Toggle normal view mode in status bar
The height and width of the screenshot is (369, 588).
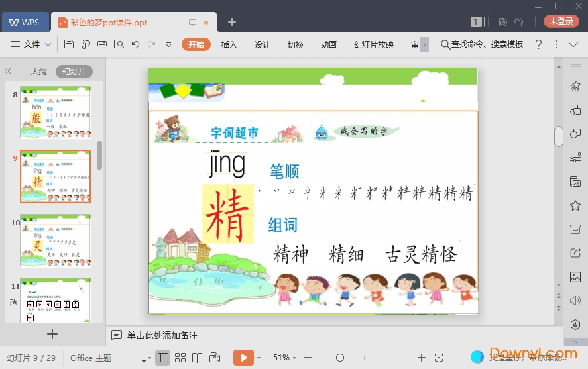(163, 358)
